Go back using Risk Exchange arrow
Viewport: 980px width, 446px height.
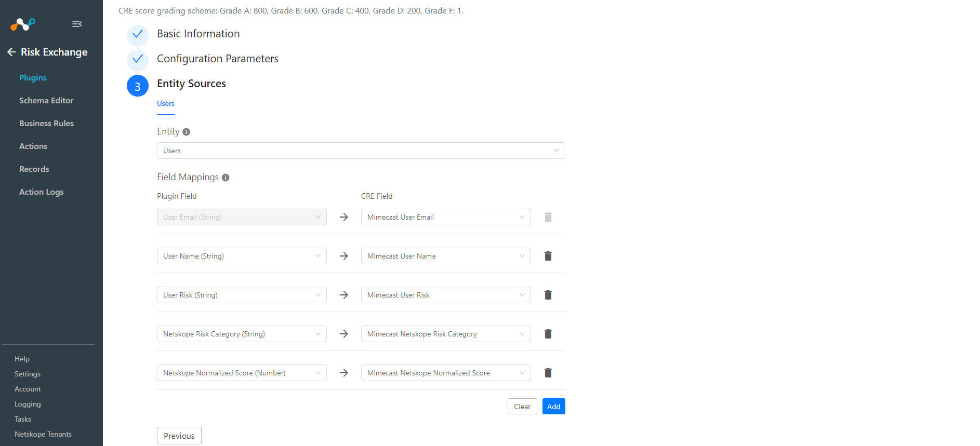[11, 52]
